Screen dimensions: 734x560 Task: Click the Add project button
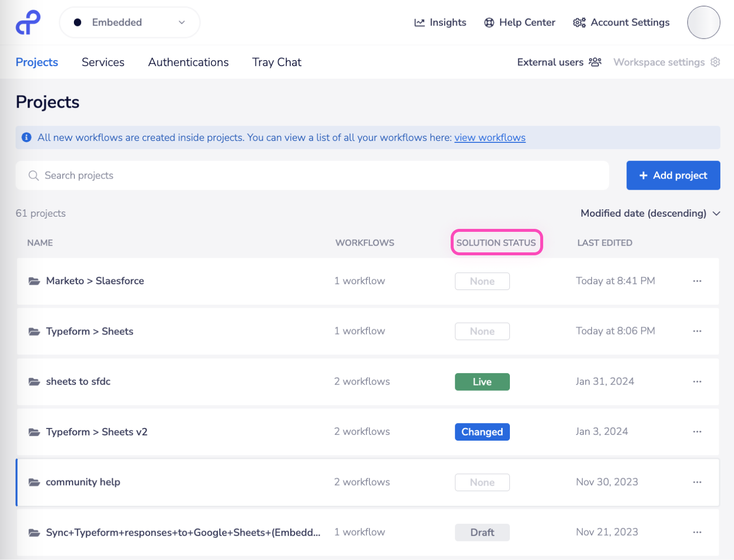pos(673,175)
